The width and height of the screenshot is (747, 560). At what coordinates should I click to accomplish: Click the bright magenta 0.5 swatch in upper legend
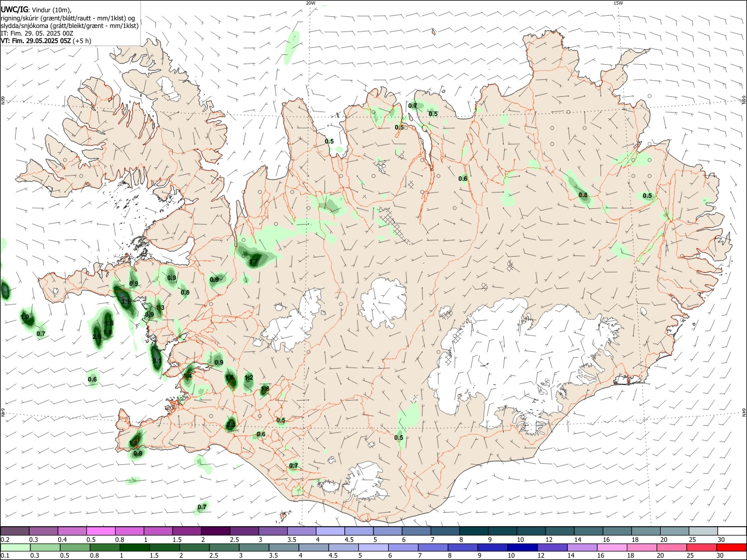[101, 531]
